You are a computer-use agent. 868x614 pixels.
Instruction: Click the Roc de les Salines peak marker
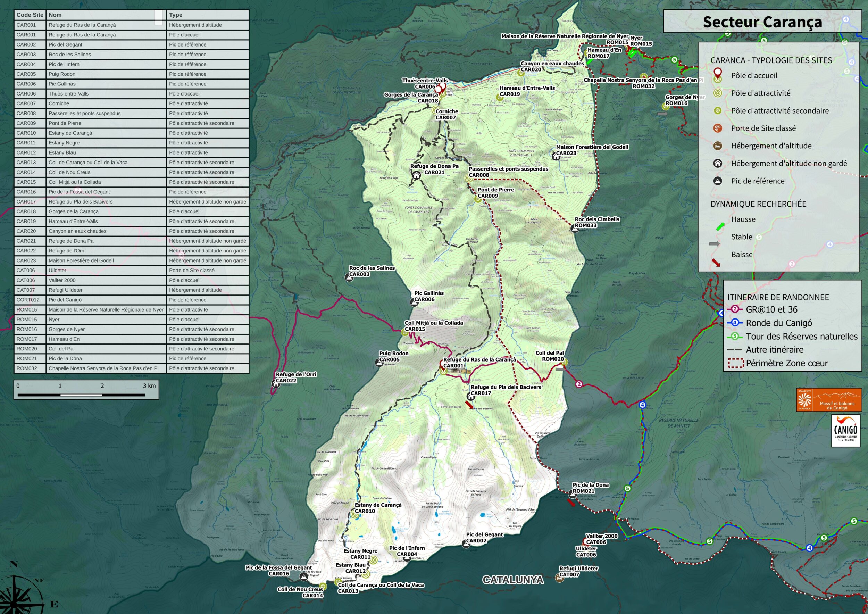[x=349, y=278]
